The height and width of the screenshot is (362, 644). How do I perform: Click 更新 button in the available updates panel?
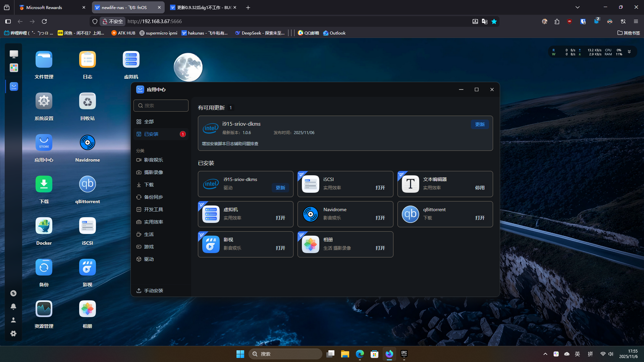click(x=480, y=124)
